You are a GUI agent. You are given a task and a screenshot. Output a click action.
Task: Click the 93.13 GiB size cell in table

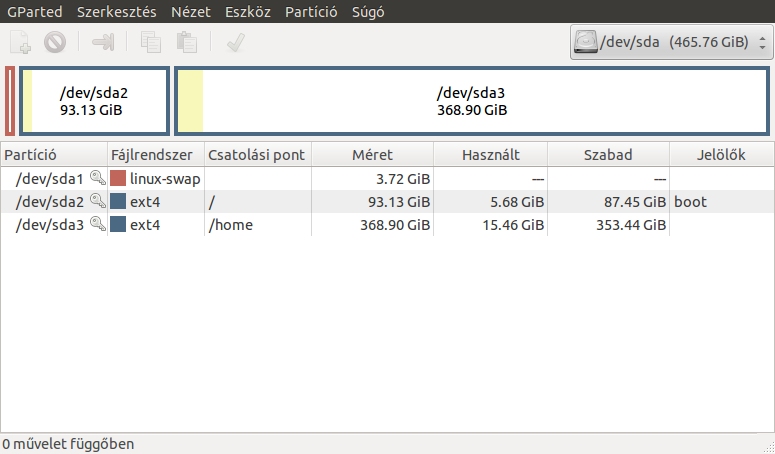(373, 202)
